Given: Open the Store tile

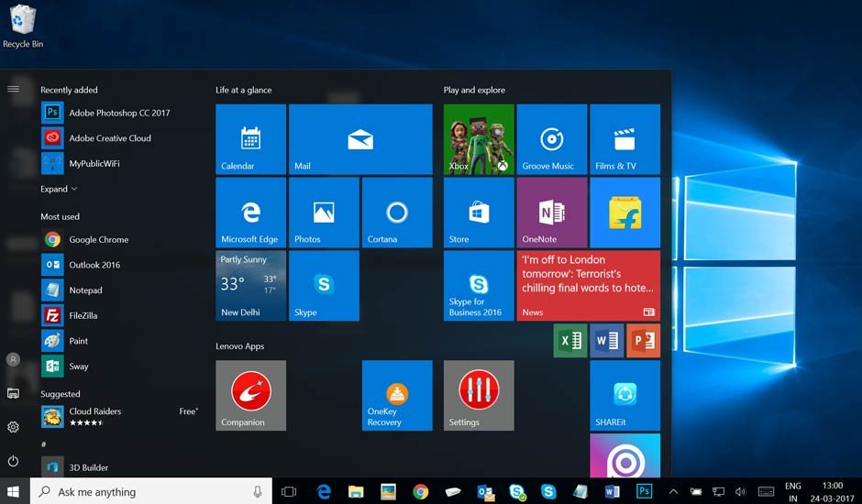Looking at the screenshot, I should tap(479, 213).
